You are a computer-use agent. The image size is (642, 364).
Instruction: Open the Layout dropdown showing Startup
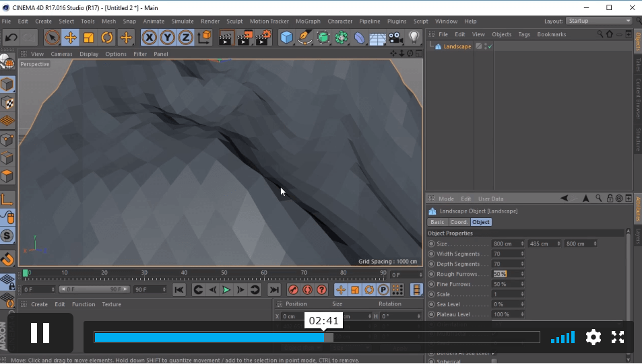click(x=598, y=21)
